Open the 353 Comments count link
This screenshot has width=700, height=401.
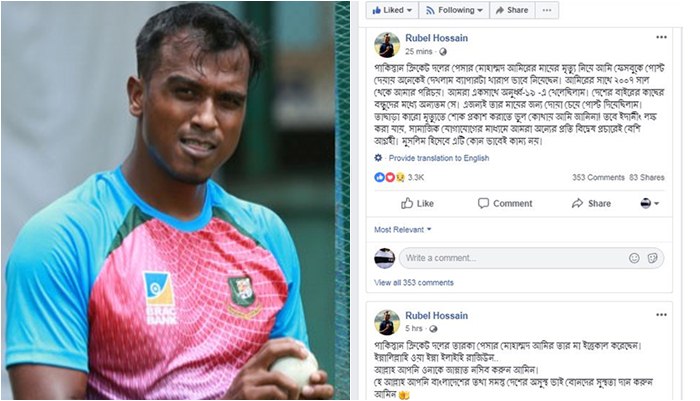(x=598, y=177)
